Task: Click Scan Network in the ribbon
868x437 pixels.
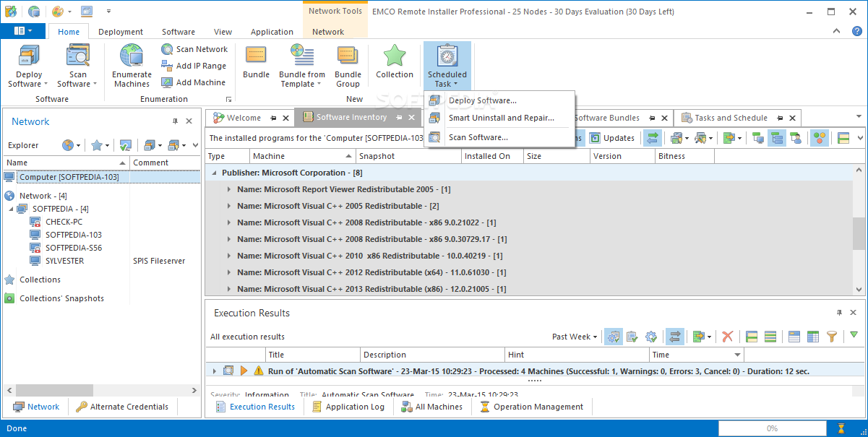Action: (194, 49)
